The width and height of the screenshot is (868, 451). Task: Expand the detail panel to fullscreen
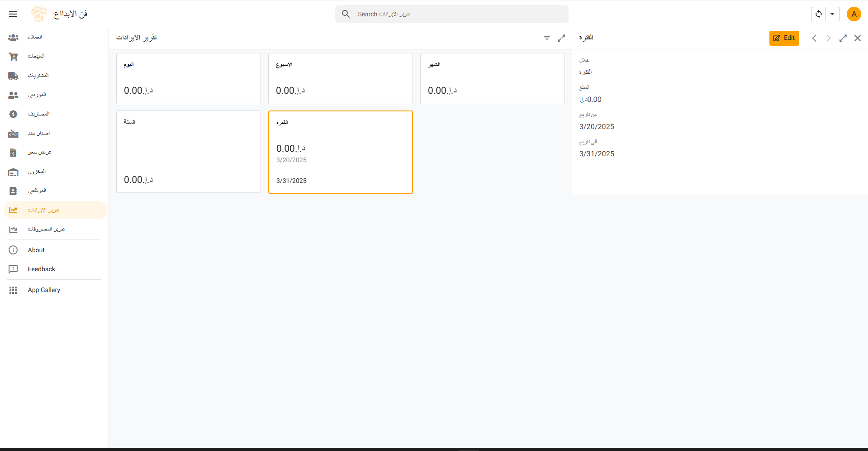click(843, 38)
